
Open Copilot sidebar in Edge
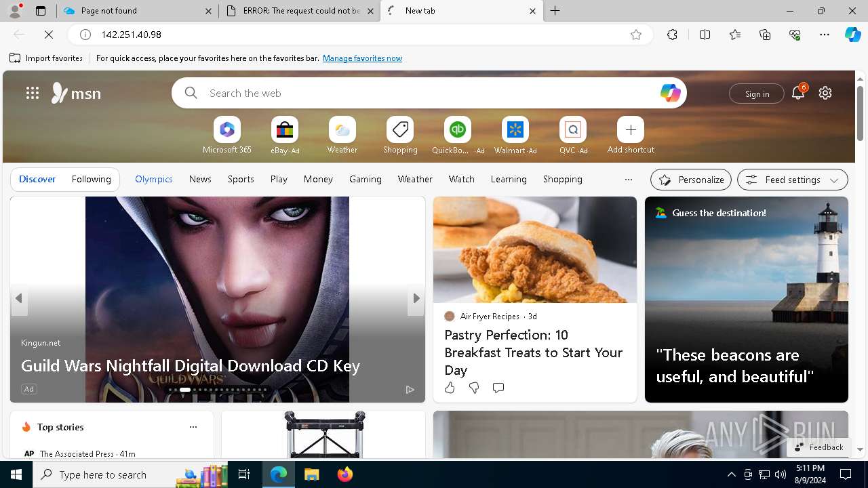[x=852, y=35]
